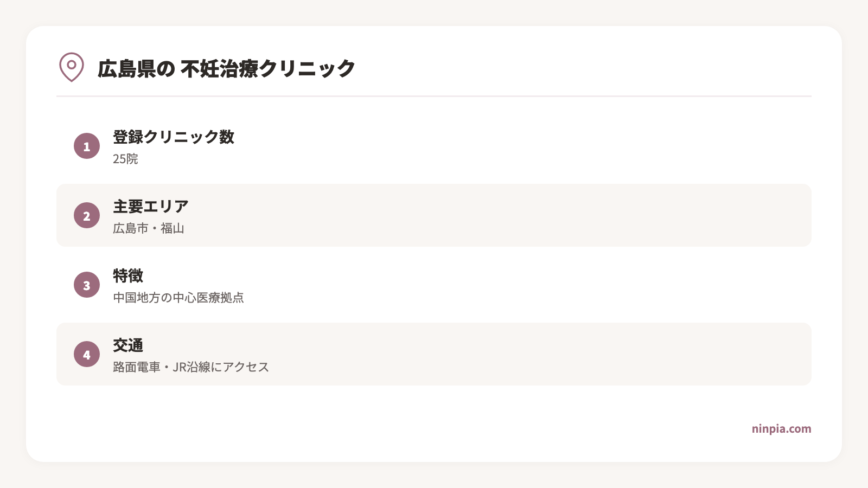The width and height of the screenshot is (868, 488).
Task: Click the number 2 circle badge
Action: 87,215
